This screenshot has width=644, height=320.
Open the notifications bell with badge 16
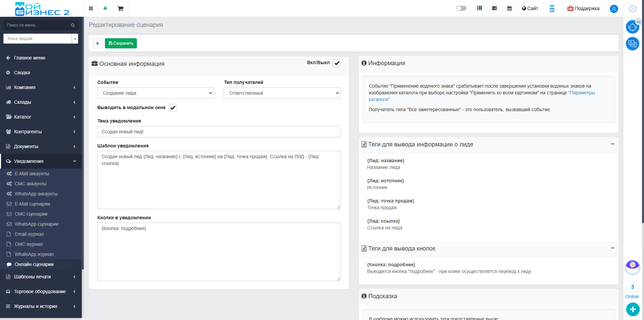point(632,27)
